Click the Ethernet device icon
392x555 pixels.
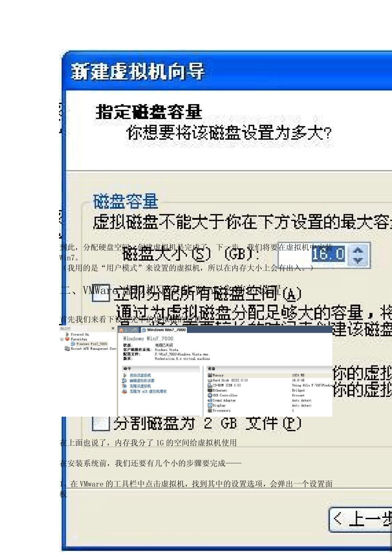click(210, 390)
